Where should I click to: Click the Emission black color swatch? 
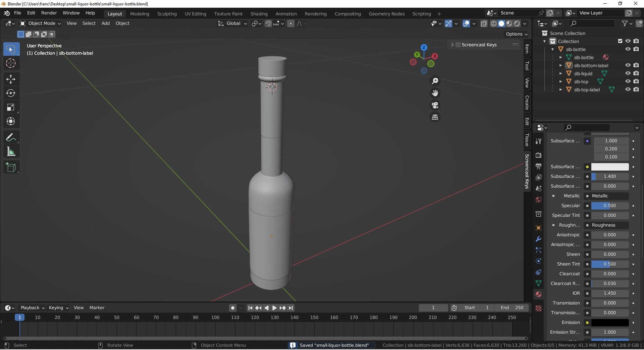610,322
